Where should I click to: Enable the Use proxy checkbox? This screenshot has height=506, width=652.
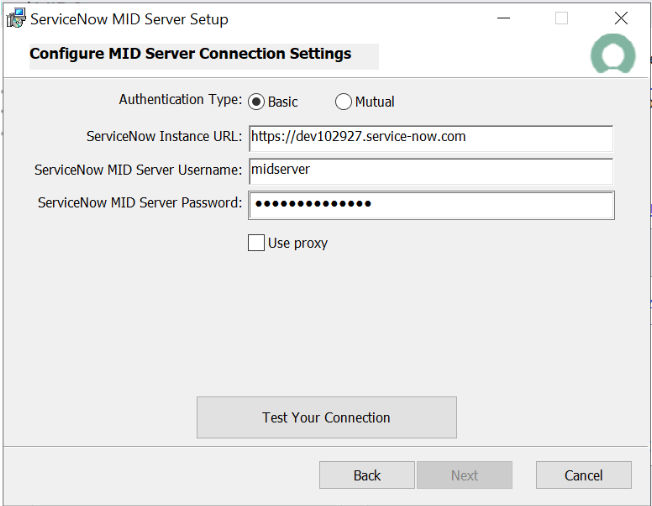click(256, 243)
